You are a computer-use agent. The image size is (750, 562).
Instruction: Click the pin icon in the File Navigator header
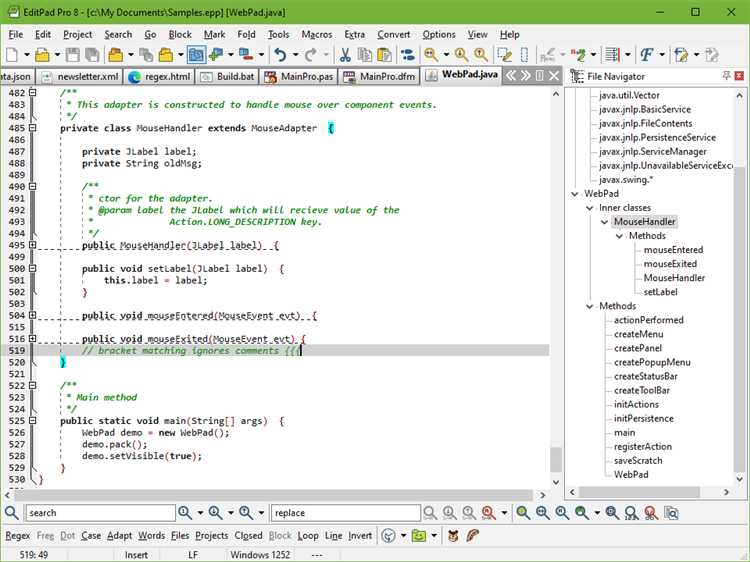(x=726, y=76)
